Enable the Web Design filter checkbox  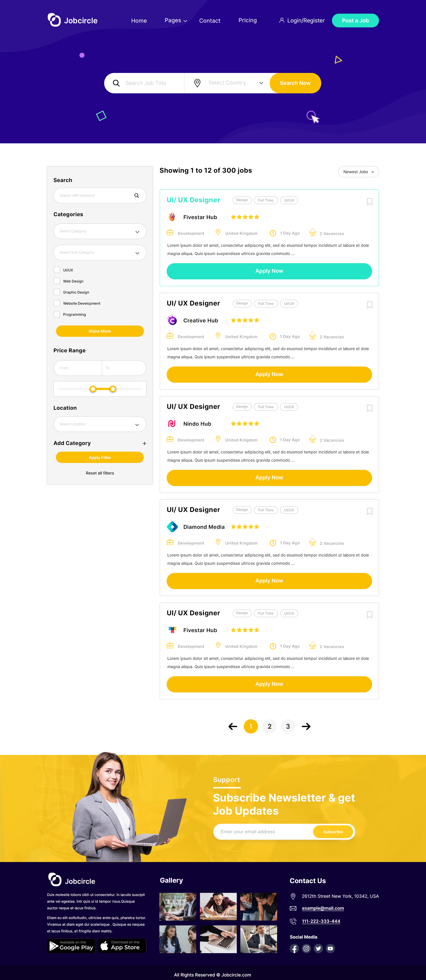pyautogui.click(x=57, y=281)
